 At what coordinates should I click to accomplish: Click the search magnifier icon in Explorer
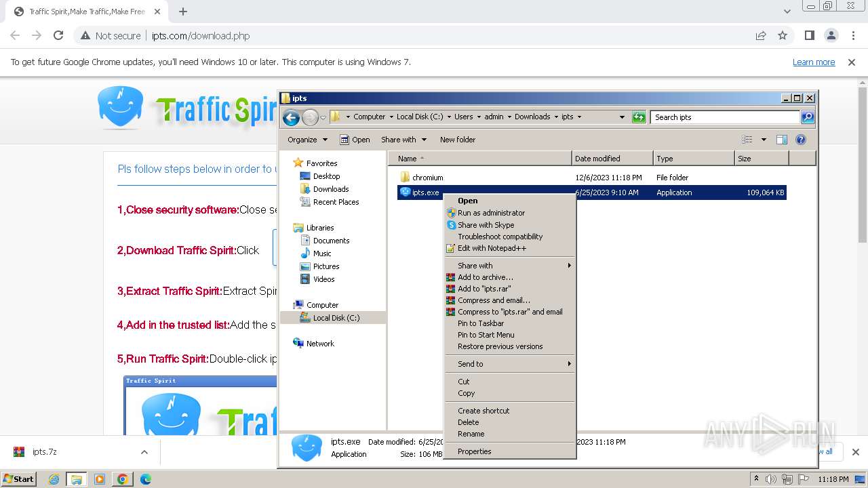point(807,117)
